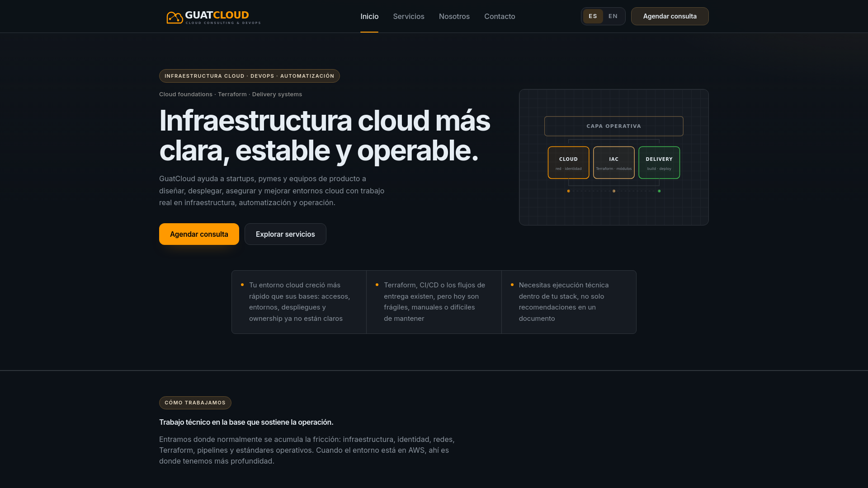The image size is (868, 488).
Task: Open the Contacto nav link
Action: pyautogui.click(x=500, y=16)
